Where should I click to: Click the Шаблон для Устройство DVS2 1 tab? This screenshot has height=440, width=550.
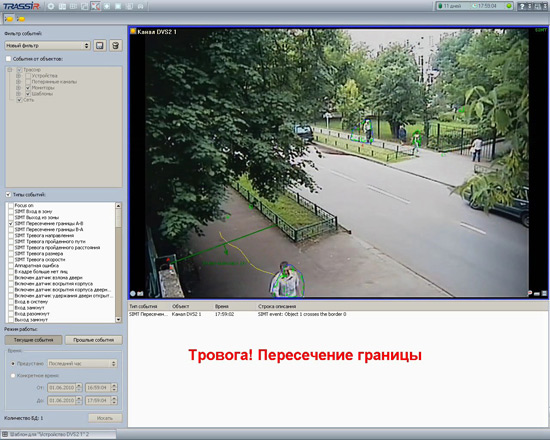pyautogui.click(x=58, y=434)
